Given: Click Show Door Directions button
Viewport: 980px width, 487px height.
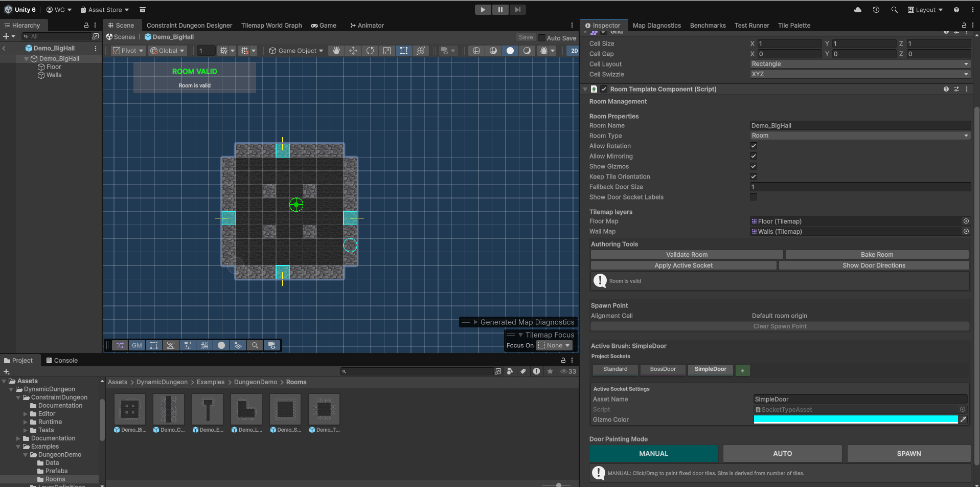Looking at the screenshot, I should (874, 265).
